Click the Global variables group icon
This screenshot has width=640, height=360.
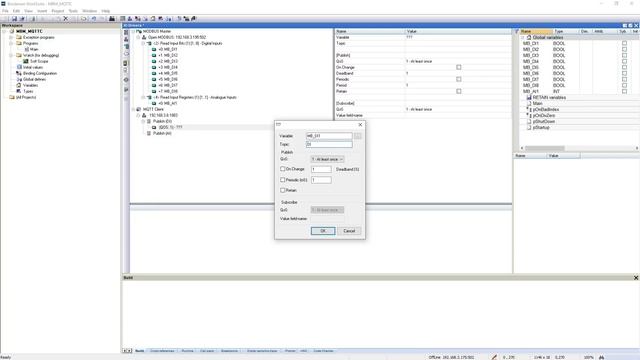529,37
